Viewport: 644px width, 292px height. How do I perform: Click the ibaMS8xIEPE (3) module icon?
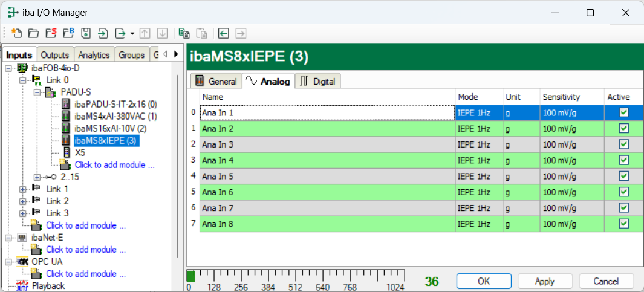(65, 140)
